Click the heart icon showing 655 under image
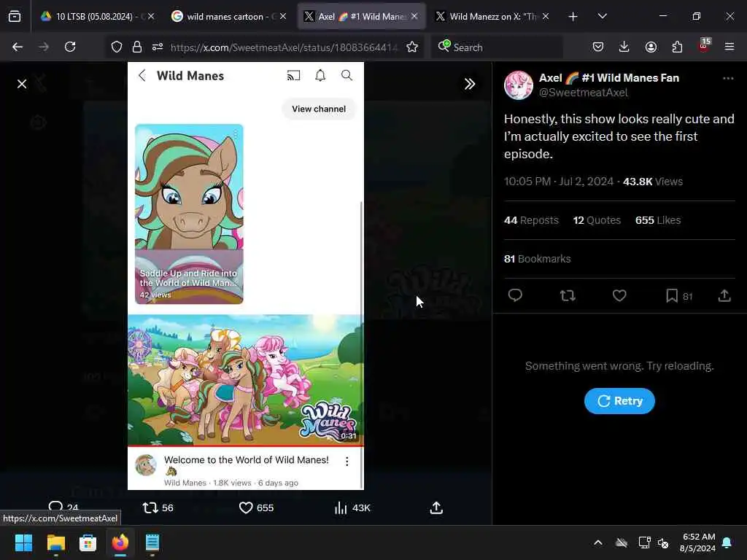The width and height of the screenshot is (747, 560). click(x=246, y=507)
